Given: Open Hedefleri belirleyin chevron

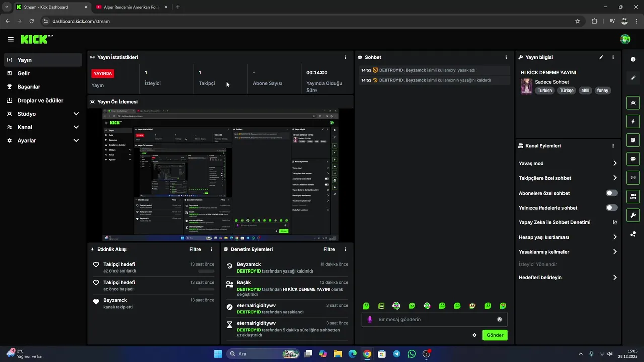Looking at the screenshot, I should click(615, 277).
